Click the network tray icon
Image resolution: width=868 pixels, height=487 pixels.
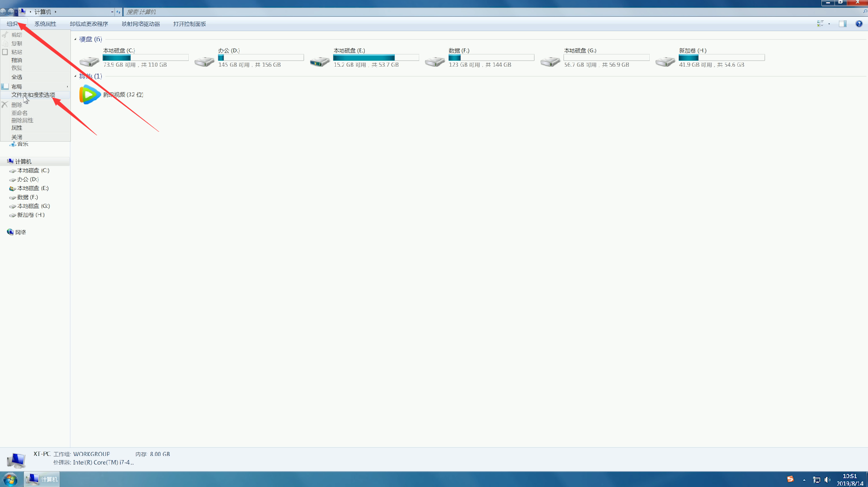817,480
